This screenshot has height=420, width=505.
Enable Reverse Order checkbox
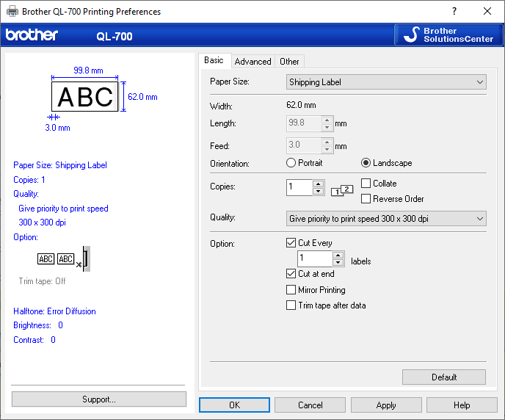pos(366,199)
